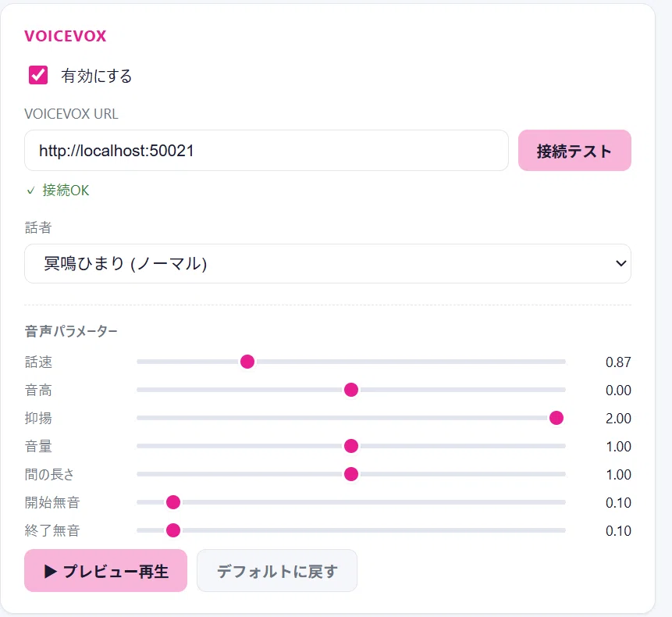Click the VOICEVOX URL label
This screenshot has width=672, height=617.
71,113
